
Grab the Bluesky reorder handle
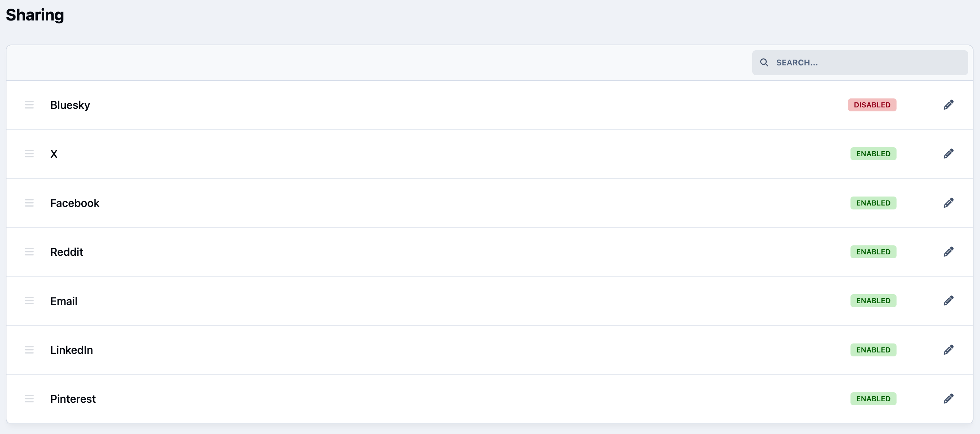29,105
